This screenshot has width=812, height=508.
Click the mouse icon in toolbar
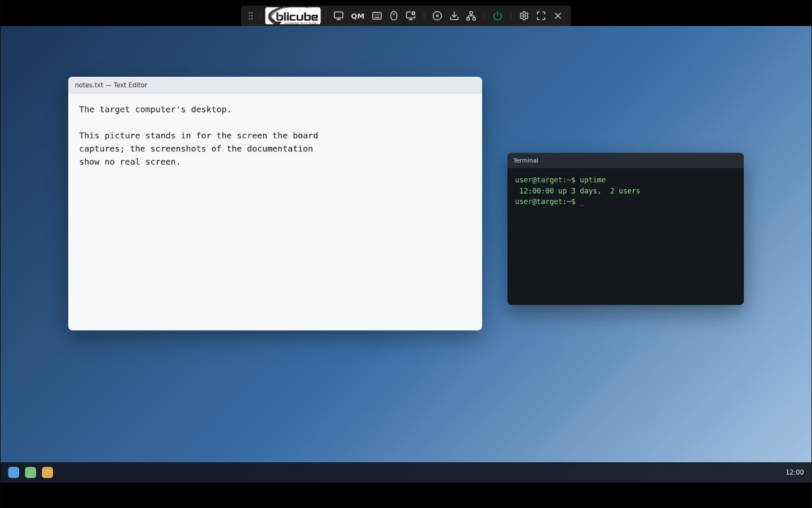point(394,16)
